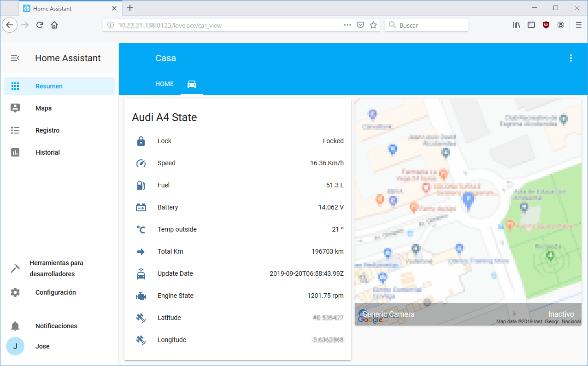588x366 pixels.
Task: Open the Notificaciones panel
Action: tap(59, 326)
